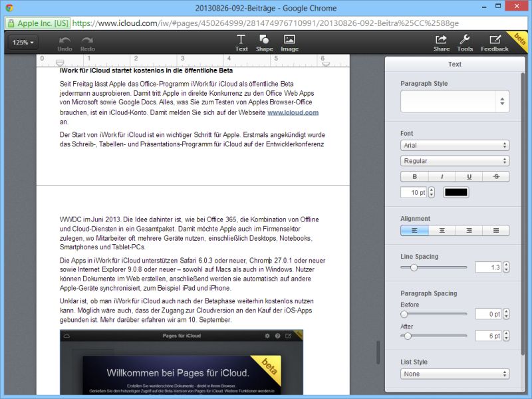Open the Share menu icon
Image resolution: width=532 pixels, height=399 pixels.
(442, 39)
